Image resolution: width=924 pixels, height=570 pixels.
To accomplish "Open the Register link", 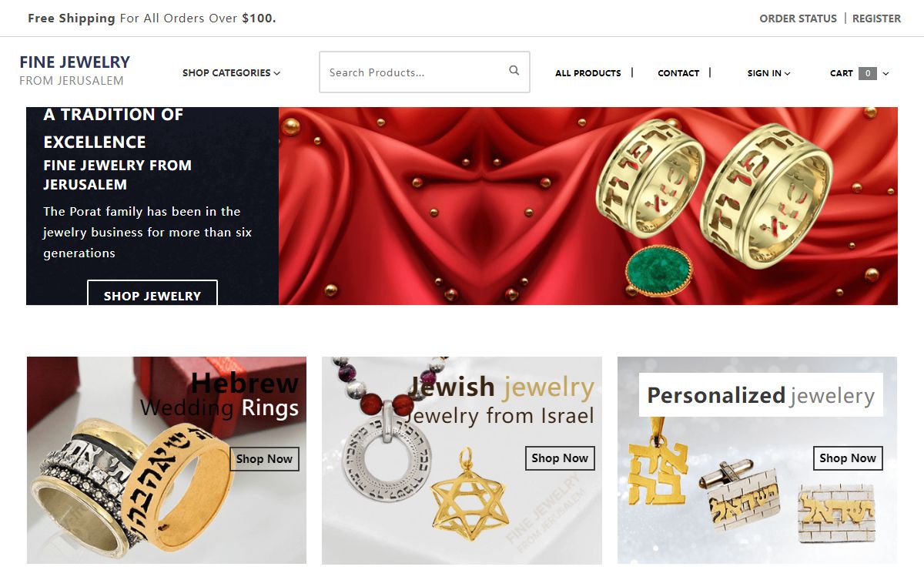I will [x=876, y=18].
